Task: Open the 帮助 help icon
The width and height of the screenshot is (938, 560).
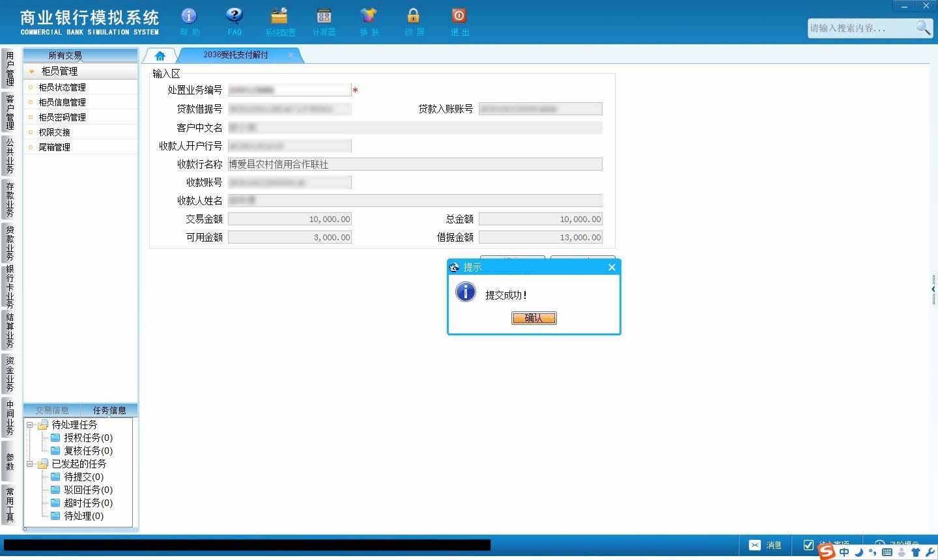Action: point(189,16)
